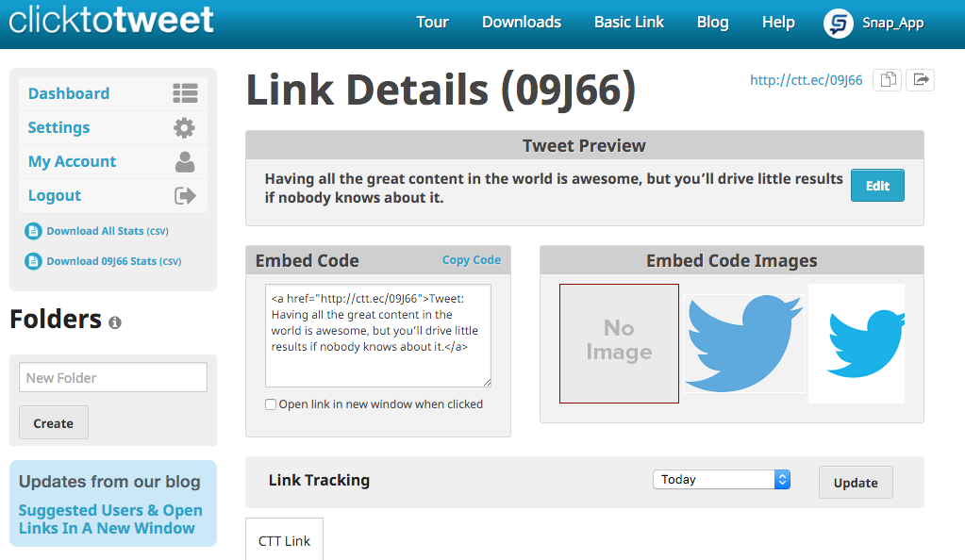Screen dimensions: 965x560
Task: Click the My Account person icon
Action: click(185, 162)
